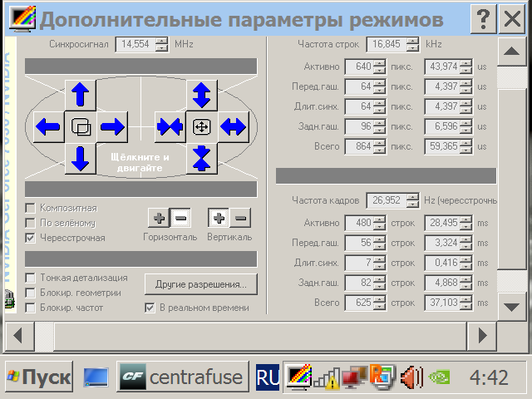Click the vertical shrink height icon

tap(201, 158)
